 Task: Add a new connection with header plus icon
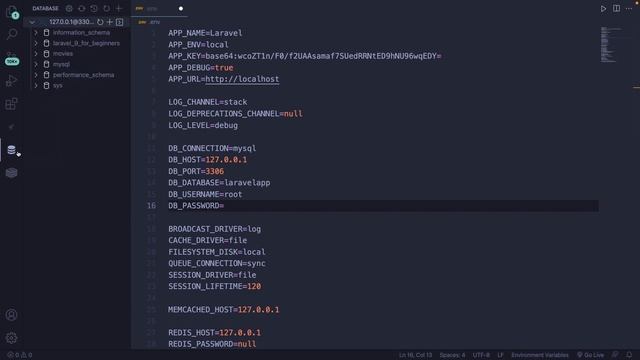pyautogui.click(x=119, y=8)
